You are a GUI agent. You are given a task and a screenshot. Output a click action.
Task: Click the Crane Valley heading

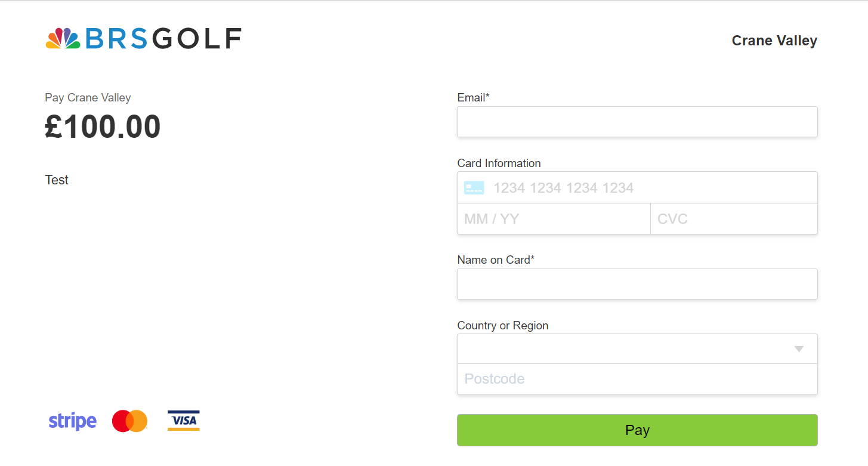[774, 41]
